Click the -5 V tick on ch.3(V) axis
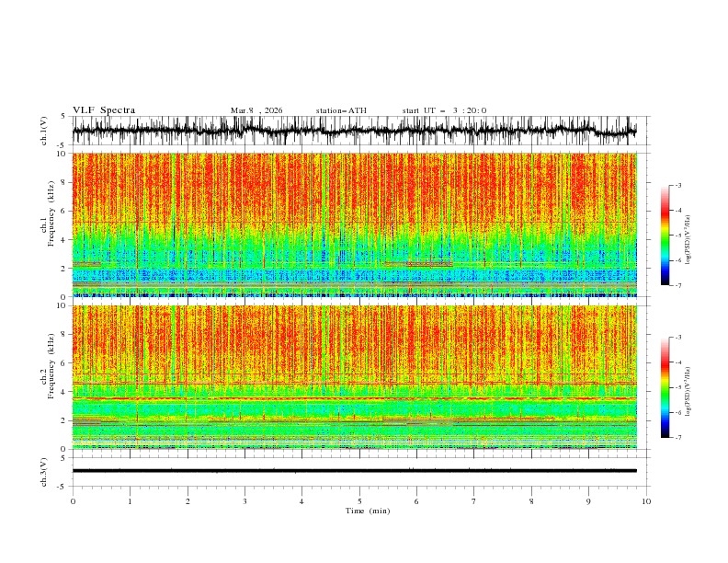 [x=62, y=487]
